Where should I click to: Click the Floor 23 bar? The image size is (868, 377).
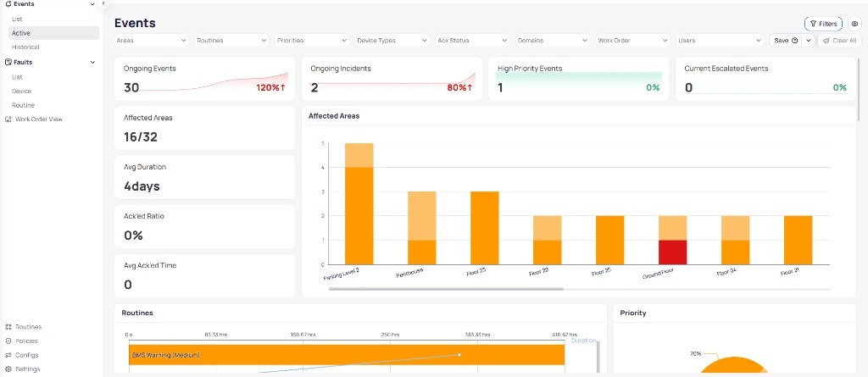coord(484,228)
